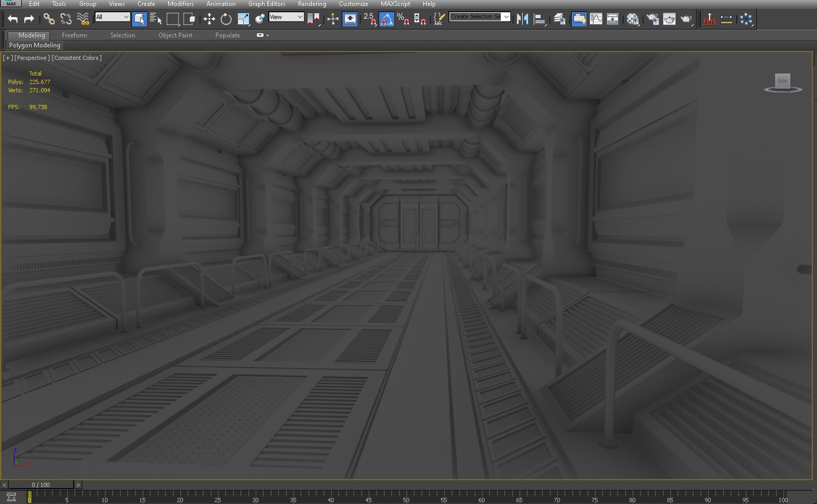Screen dimensions: 817x504
Task: Click the red grid axis constraint icon
Action: tap(710, 19)
